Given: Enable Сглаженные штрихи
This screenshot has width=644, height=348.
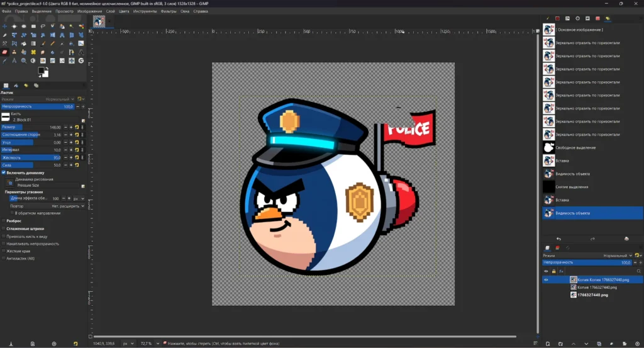Looking at the screenshot, I should (4, 228).
